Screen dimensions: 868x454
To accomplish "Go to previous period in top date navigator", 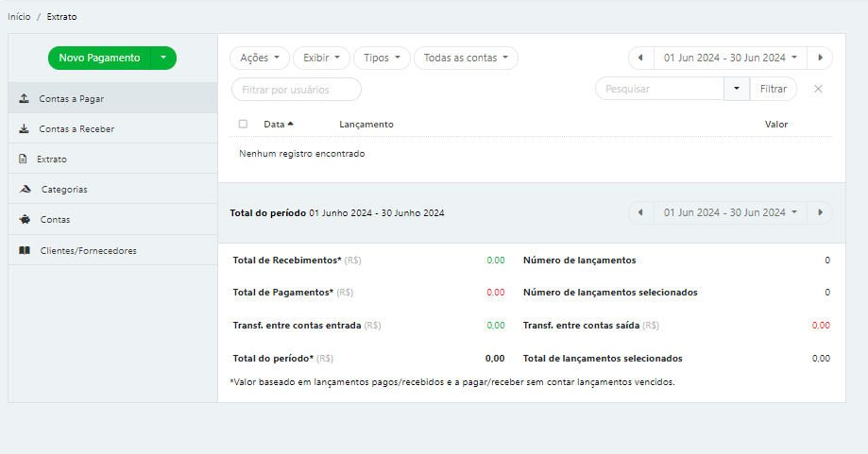I will click(x=640, y=58).
